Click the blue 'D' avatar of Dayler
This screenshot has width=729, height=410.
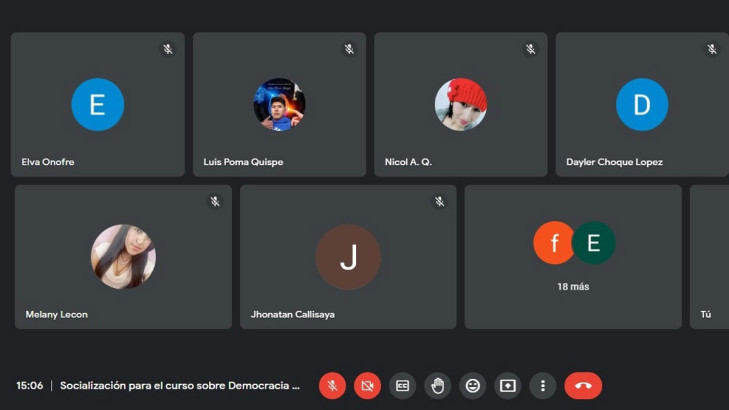(641, 105)
